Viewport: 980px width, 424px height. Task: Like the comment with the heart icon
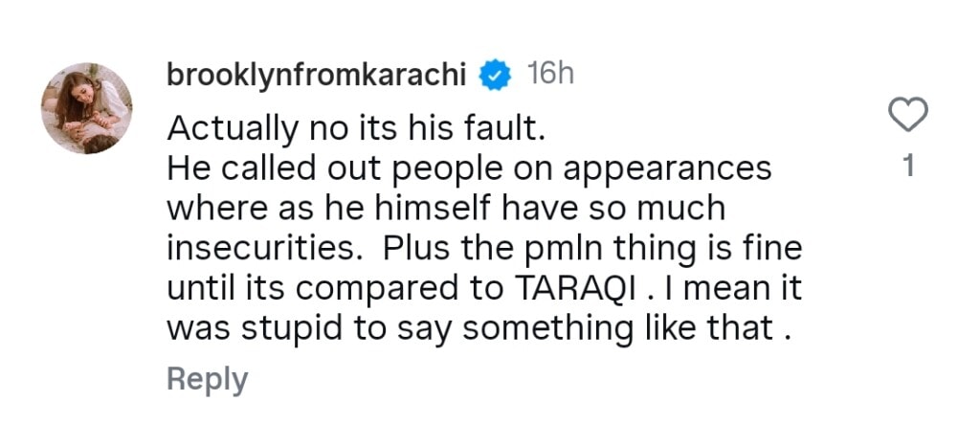tap(907, 116)
